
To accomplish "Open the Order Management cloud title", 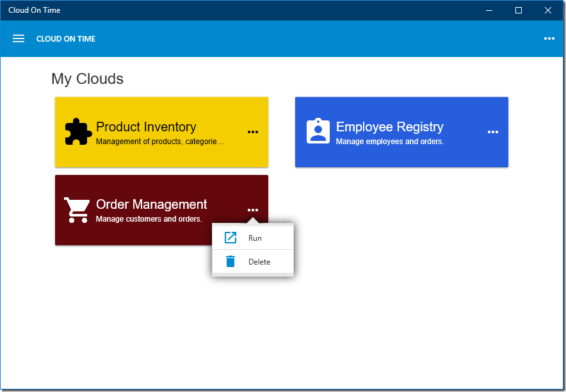I will click(151, 204).
